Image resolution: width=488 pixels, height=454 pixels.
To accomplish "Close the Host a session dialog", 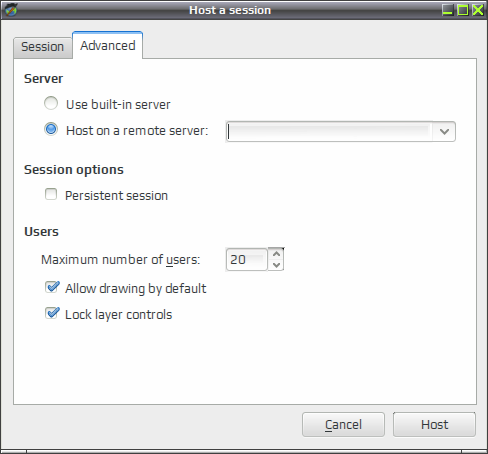I will point(478,10).
